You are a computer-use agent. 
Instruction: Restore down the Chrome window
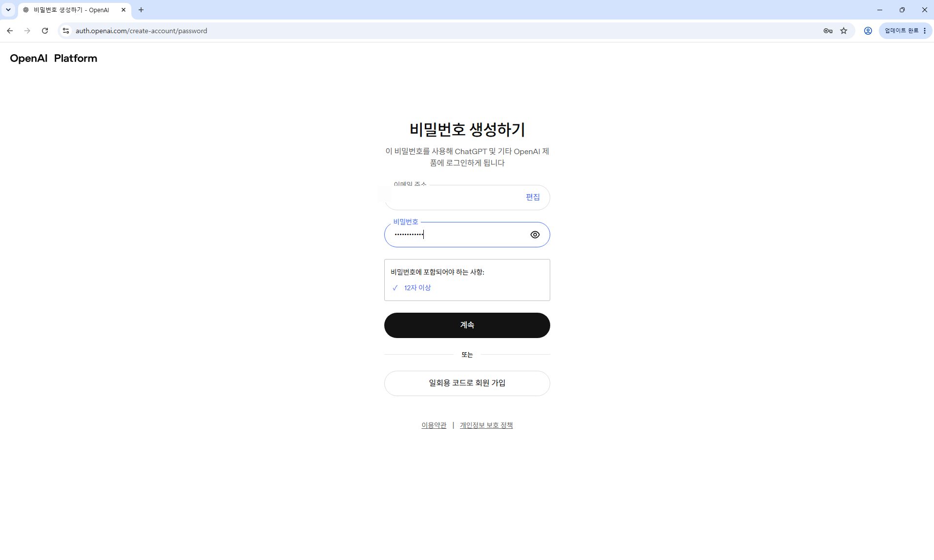click(902, 10)
